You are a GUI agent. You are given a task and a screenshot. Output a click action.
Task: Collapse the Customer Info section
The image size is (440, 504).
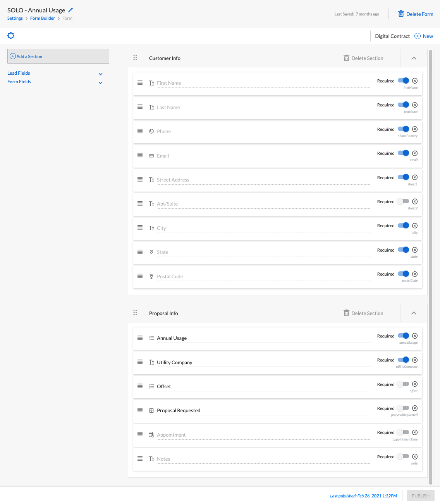414,58
